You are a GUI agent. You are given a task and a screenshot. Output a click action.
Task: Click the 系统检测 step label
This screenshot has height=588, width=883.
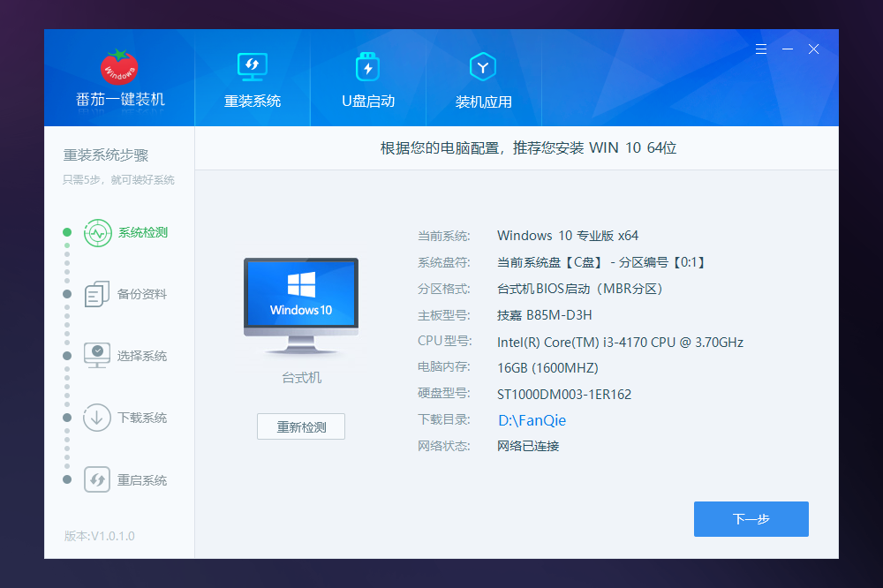143,232
